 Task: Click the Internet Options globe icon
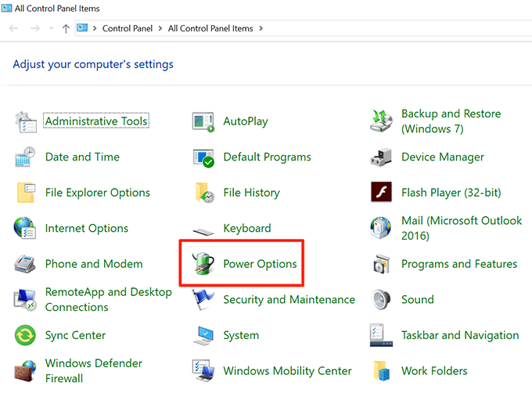25,228
